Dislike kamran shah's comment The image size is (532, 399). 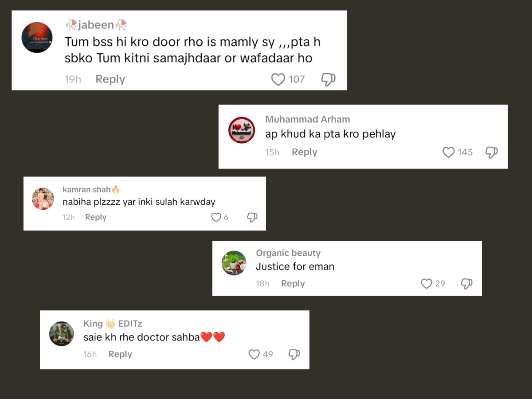[x=252, y=218]
